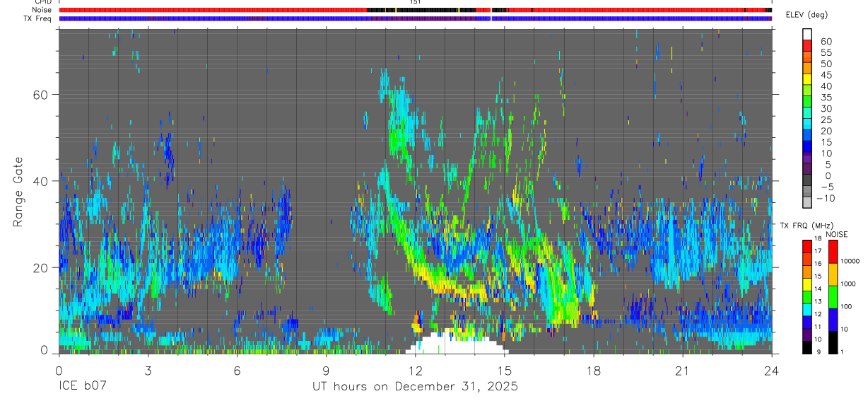The width and height of the screenshot is (868, 401).
Task: Click the red swatch in the ELEV colorbar
Action: tap(807, 45)
